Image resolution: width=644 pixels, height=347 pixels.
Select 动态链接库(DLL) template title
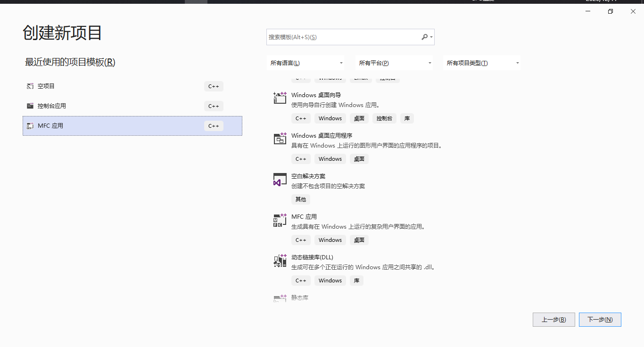pyautogui.click(x=312, y=257)
